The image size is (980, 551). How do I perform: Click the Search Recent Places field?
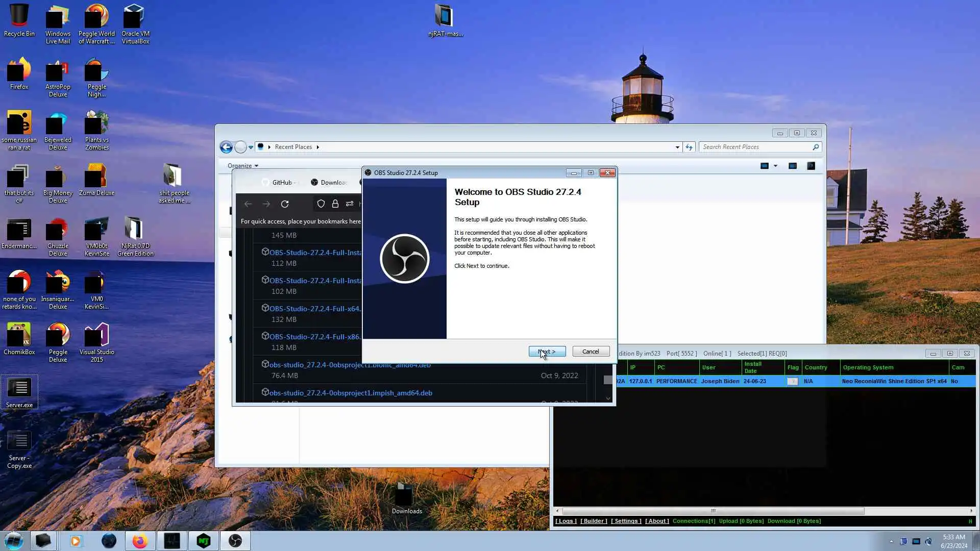(755, 147)
